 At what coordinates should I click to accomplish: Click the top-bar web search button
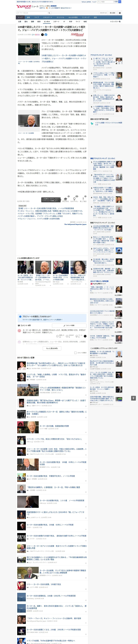120,2
